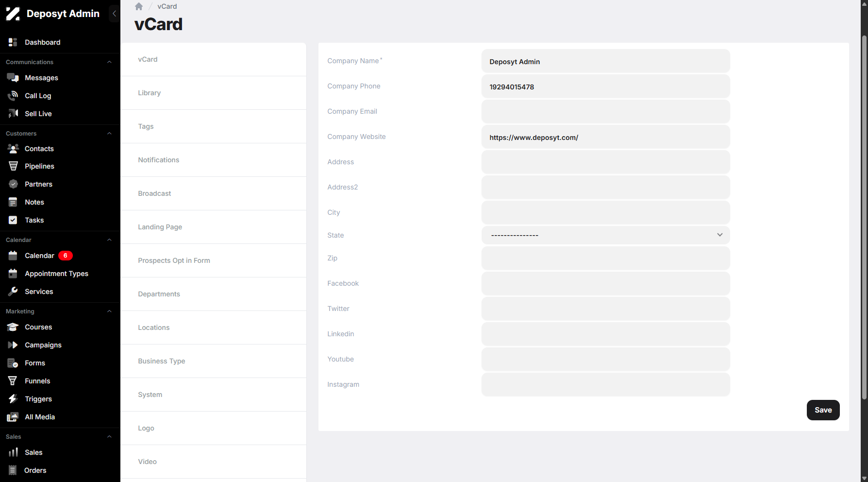This screenshot has height=482, width=868.
Task: Open the vCard settings tab
Action: click(213, 59)
